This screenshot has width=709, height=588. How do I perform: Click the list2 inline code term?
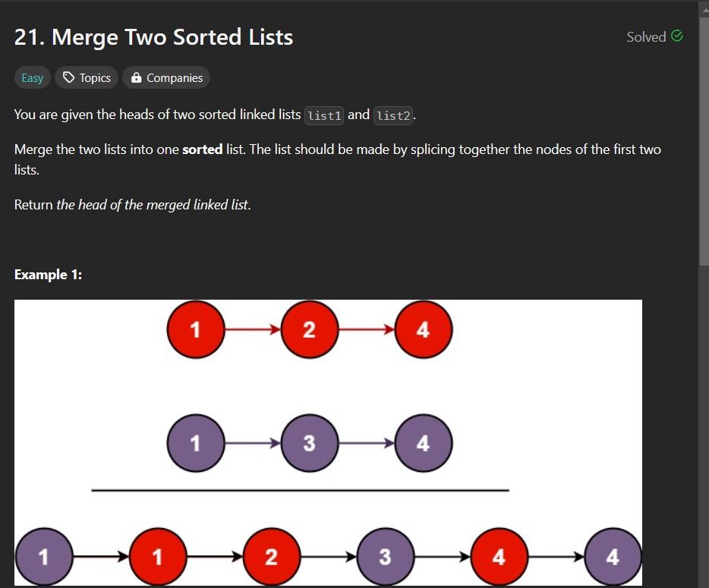[393, 115]
